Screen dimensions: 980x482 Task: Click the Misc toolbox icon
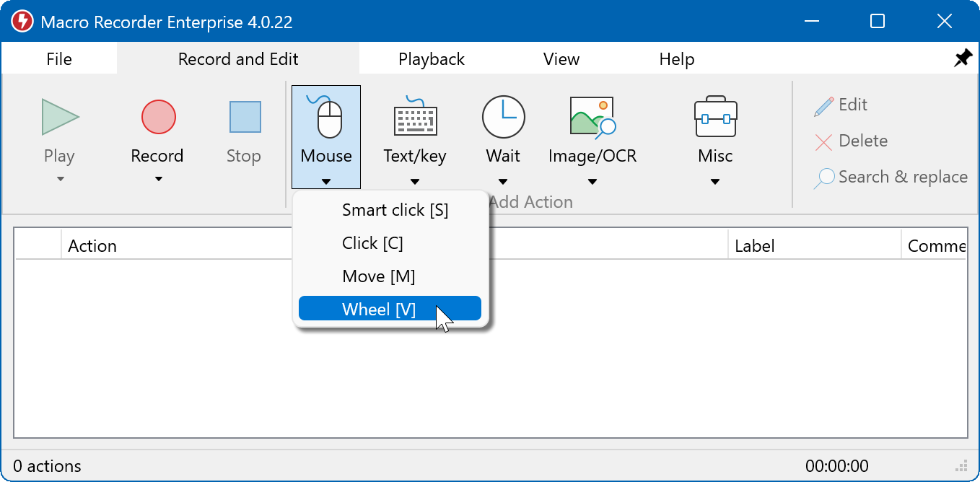(715, 117)
